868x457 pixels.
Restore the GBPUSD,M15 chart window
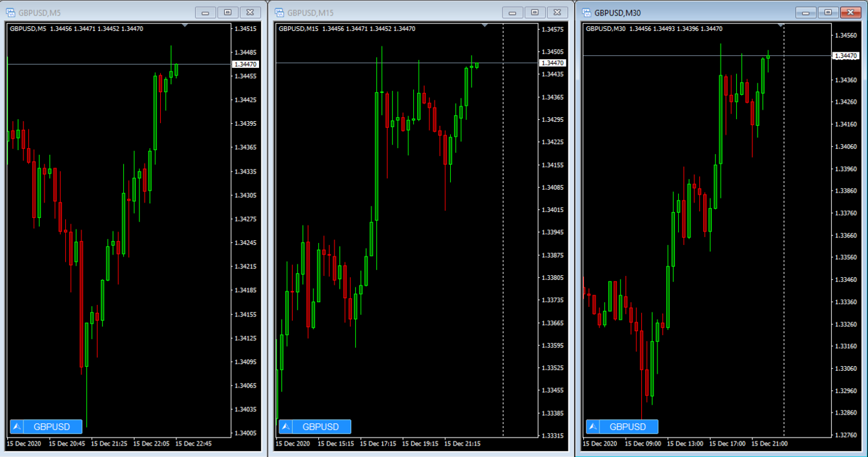pyautogui.click(x=535, y=13)
